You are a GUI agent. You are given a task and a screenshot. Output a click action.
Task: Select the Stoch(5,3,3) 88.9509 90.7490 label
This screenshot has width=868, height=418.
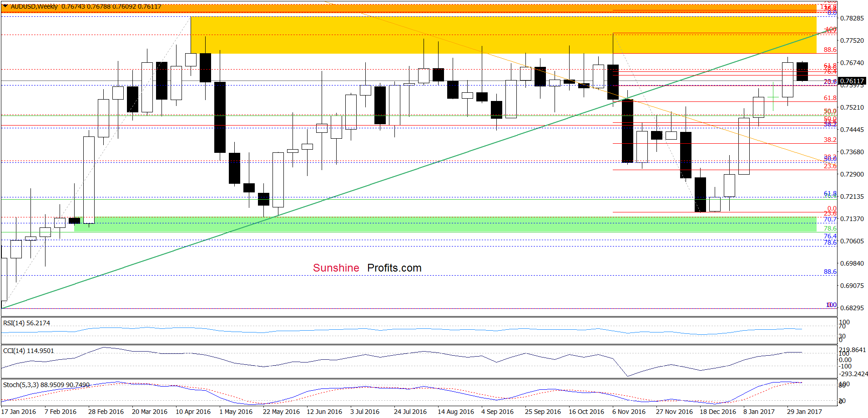46,385
